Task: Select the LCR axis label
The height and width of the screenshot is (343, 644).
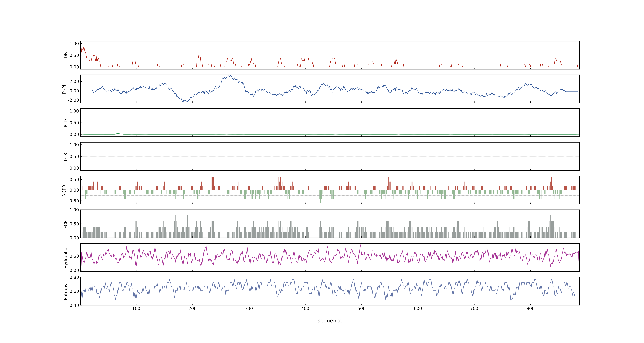Action: click(x=66, y=157)
